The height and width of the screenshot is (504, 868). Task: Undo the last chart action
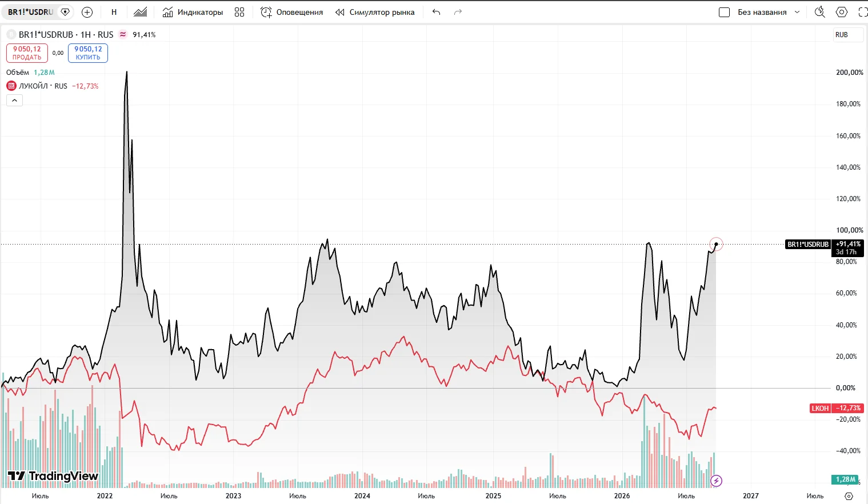pyautogui.click(x=437, y=12)
